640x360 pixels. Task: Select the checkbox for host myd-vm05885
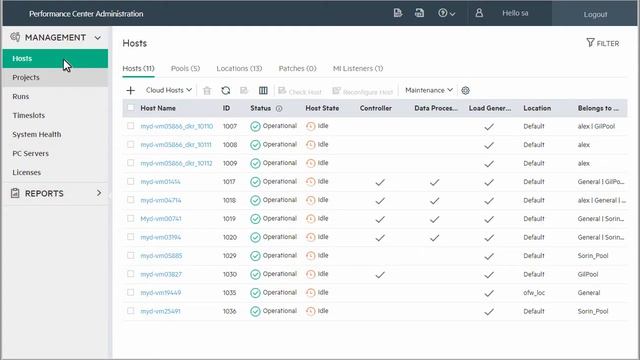131,255
